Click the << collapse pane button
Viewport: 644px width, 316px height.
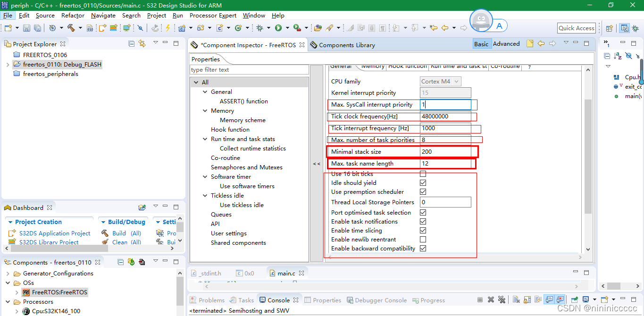(x=317, y=164)
